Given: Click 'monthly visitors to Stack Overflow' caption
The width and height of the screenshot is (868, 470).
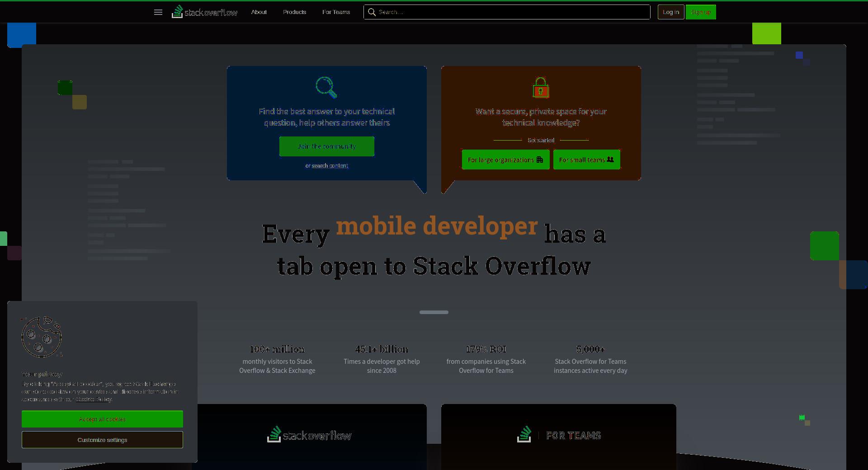Looking at the screenshot, I should click(277, 366).
